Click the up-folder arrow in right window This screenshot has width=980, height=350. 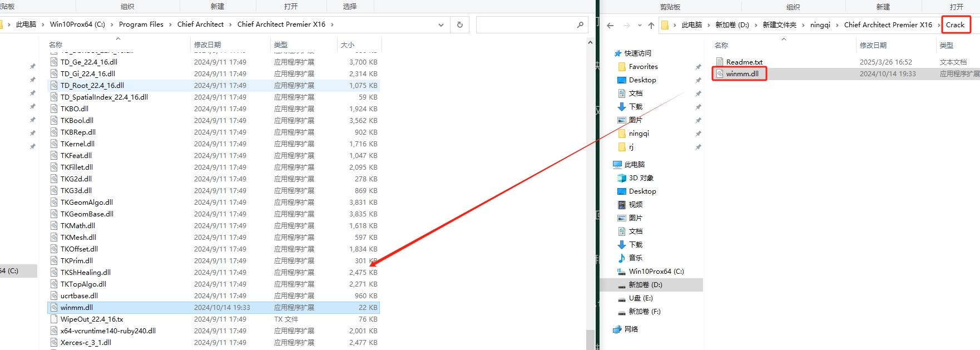tap(651, 25)
